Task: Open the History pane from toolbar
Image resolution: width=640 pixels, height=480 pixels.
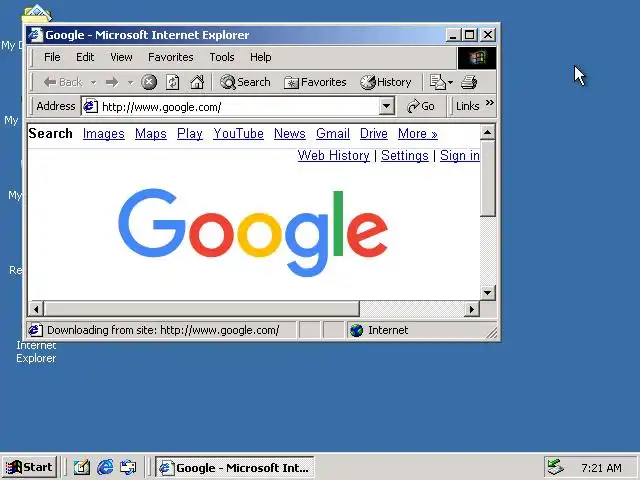Action: (x=386, y=82)
